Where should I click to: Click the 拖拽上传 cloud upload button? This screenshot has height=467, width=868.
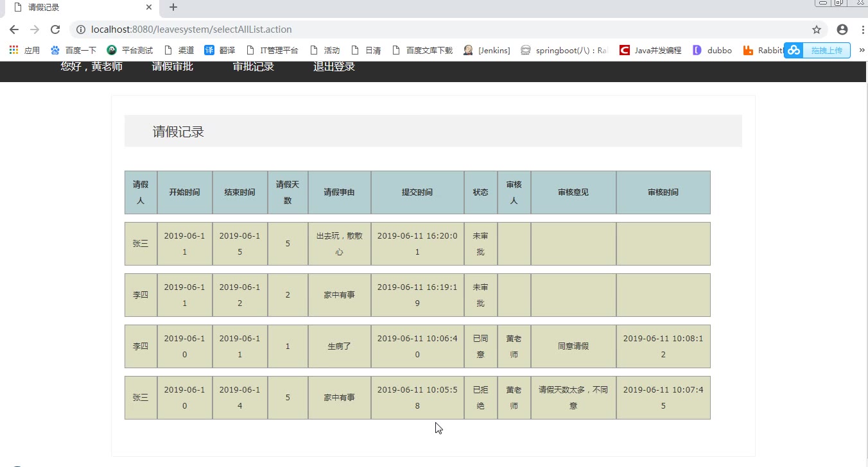point(817,50)
